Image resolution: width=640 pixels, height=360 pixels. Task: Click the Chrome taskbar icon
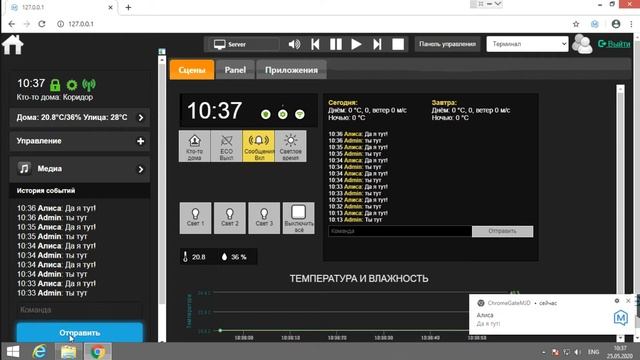97,351
